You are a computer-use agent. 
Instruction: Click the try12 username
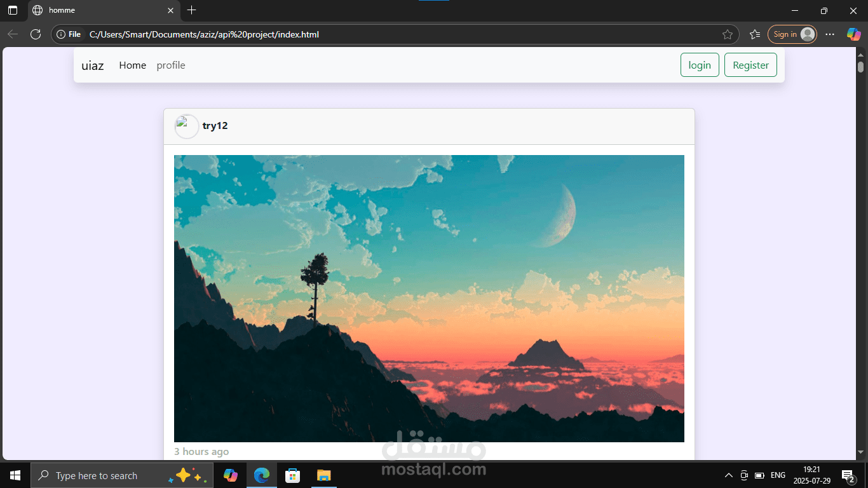(x=215, y=126)
